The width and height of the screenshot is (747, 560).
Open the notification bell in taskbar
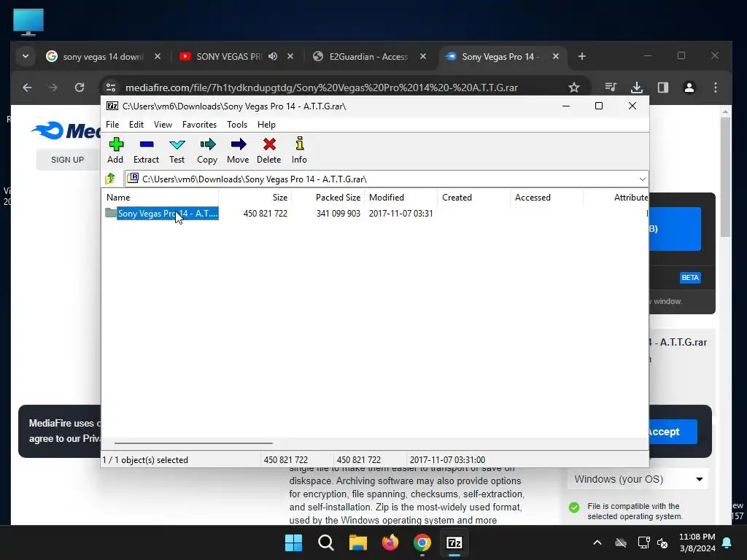coord(727,542)
